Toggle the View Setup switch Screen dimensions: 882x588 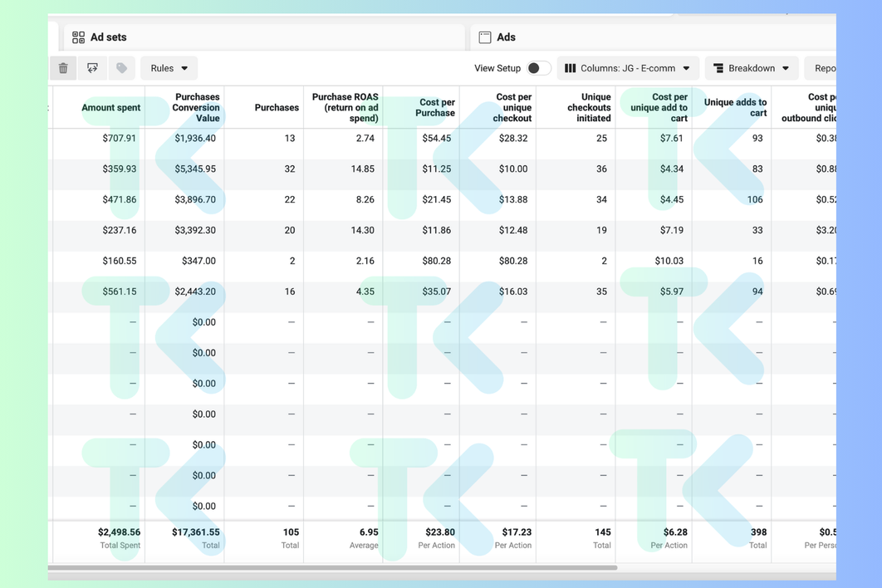pyautogui.click(x=538, y=68)
